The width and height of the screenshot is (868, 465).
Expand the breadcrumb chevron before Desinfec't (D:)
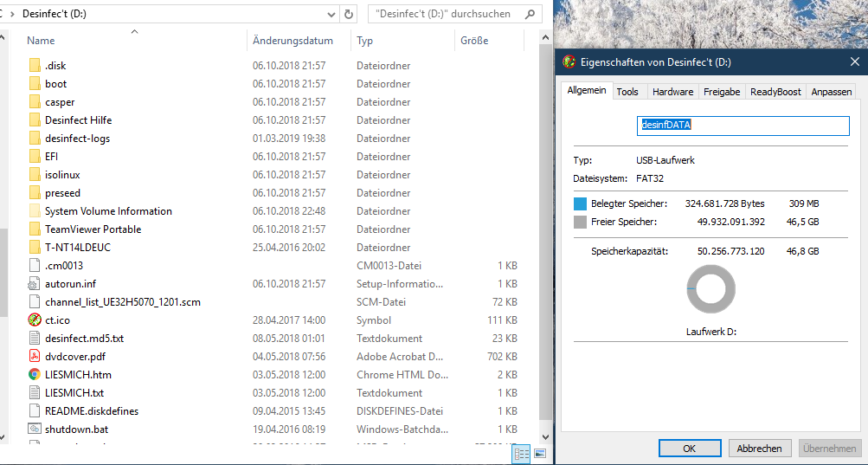[x=12, y=14]
